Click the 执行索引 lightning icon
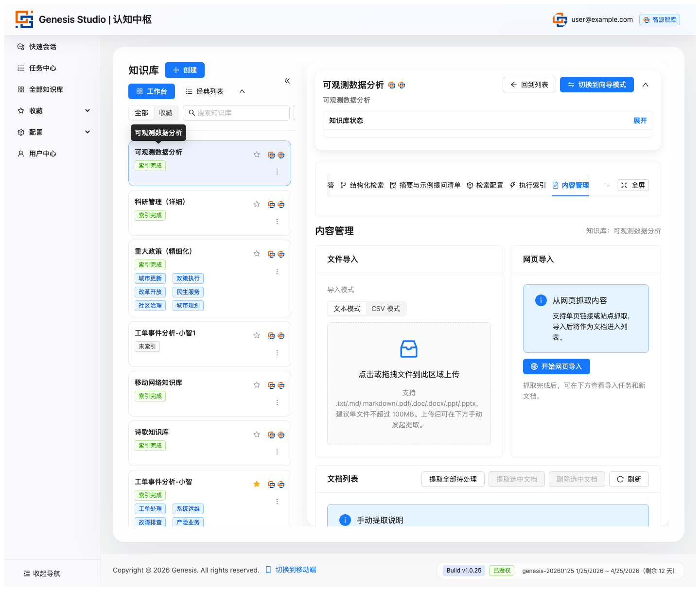 512,185
